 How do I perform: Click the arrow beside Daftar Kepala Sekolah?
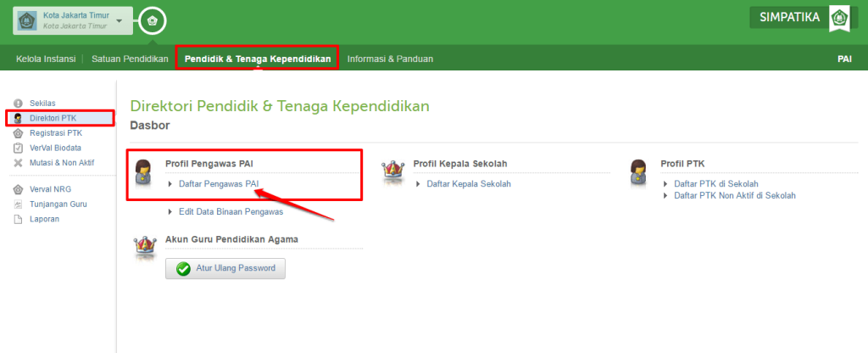coord(419,184)
